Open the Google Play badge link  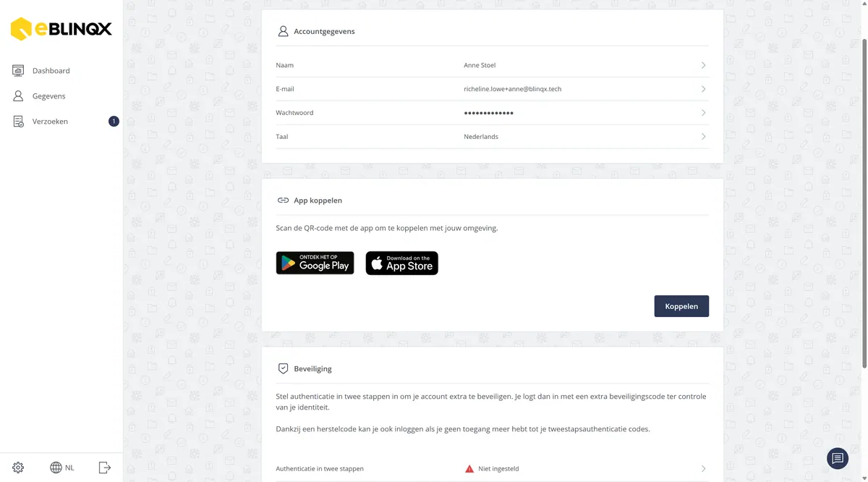coord(315,263)
